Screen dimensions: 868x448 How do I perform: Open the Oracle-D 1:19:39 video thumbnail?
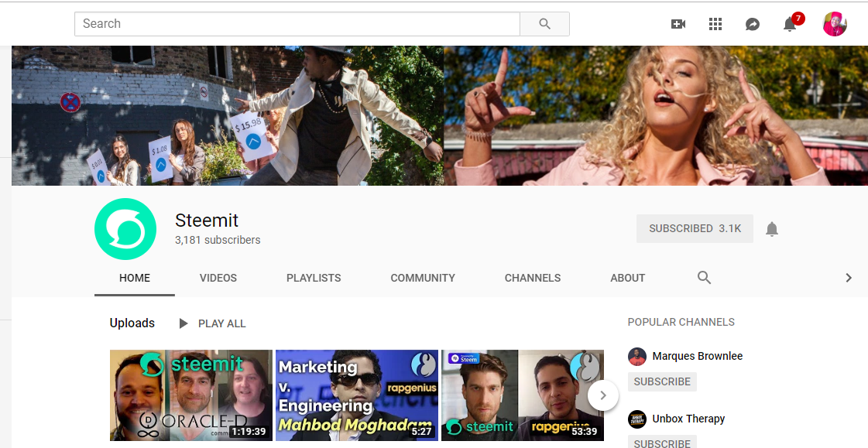pyautogui.click(x=191, y=395)
